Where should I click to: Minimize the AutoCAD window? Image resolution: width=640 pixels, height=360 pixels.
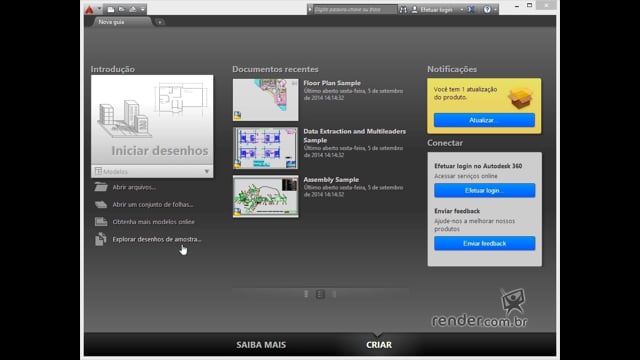pyautogui.click(x=517, y=6)
